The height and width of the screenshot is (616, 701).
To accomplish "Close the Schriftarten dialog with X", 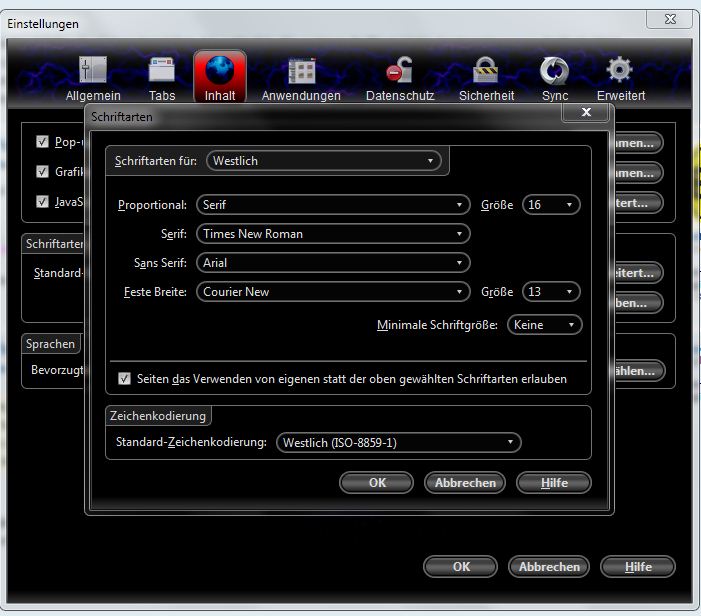I will (585, 114).
